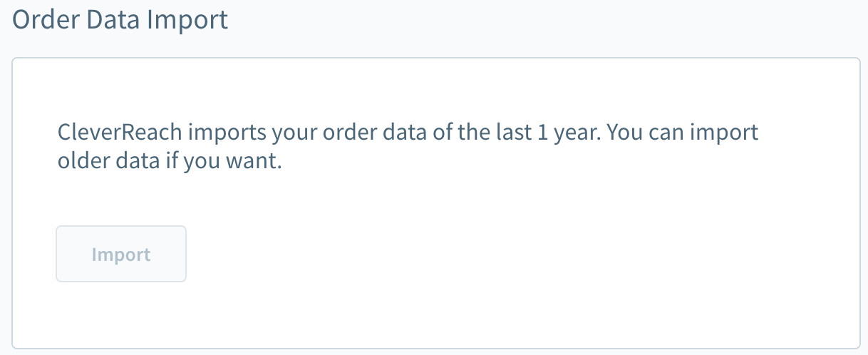The height and width of the screenshot is (355, 868).
Task: Click the word "year" in the description
Action: (579, 133)
